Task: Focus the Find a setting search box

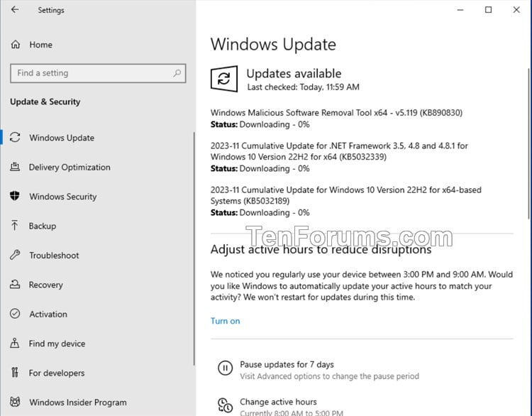Action: tap(98, 73)
